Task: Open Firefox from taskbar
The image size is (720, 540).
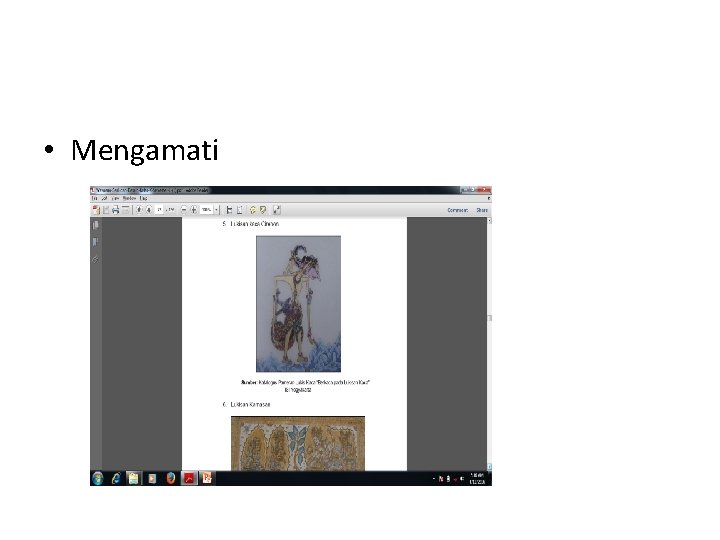Action: pyautogui.click(x=170, y=478)
